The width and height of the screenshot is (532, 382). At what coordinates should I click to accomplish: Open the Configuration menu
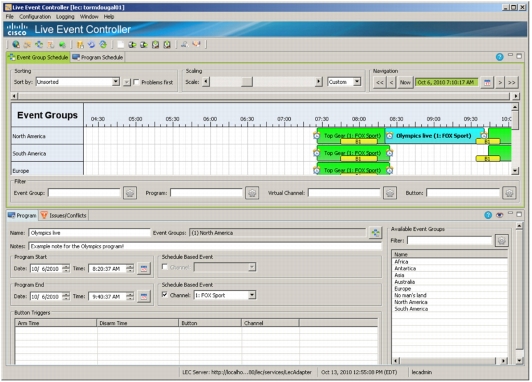click(x=35, y=17)
